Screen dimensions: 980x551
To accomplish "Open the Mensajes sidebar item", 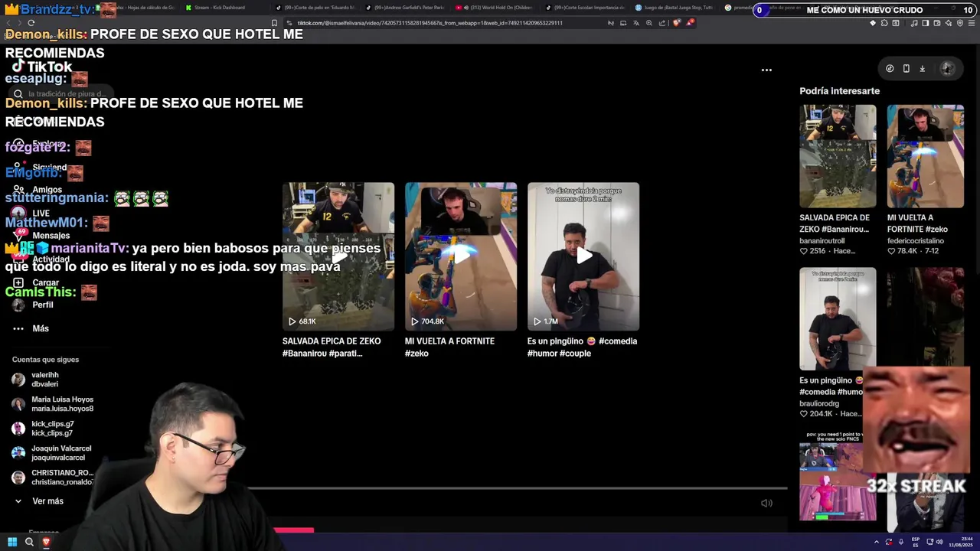I will click(41, 236).
